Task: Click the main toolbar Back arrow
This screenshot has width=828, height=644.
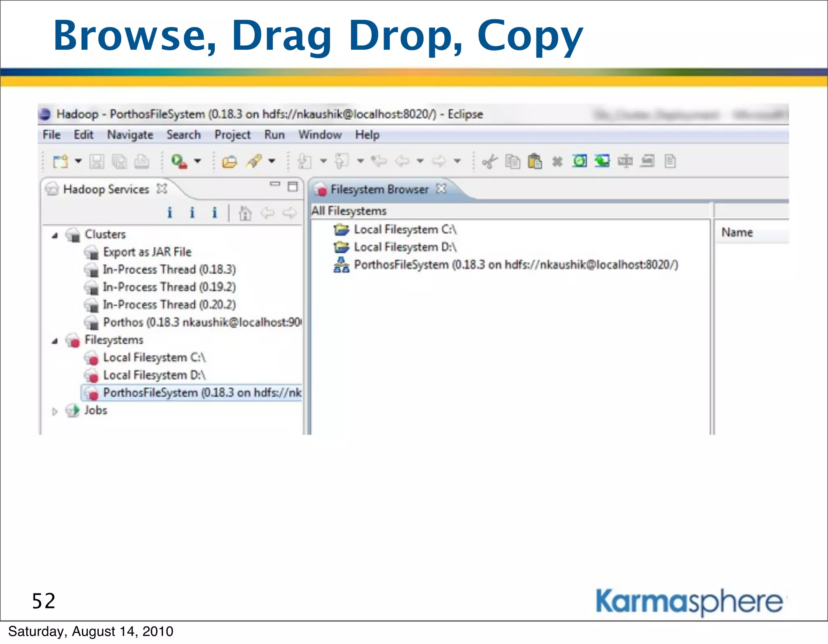Action: point(402,161)
